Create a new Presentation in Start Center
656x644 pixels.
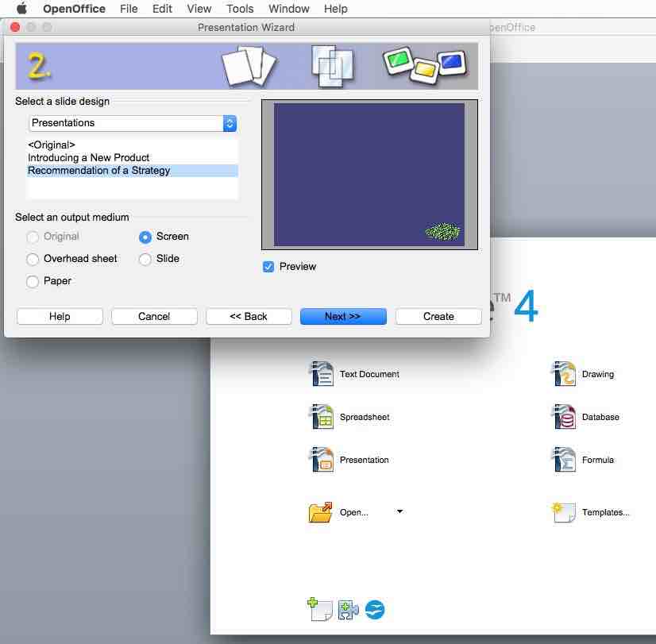(322, 460)
